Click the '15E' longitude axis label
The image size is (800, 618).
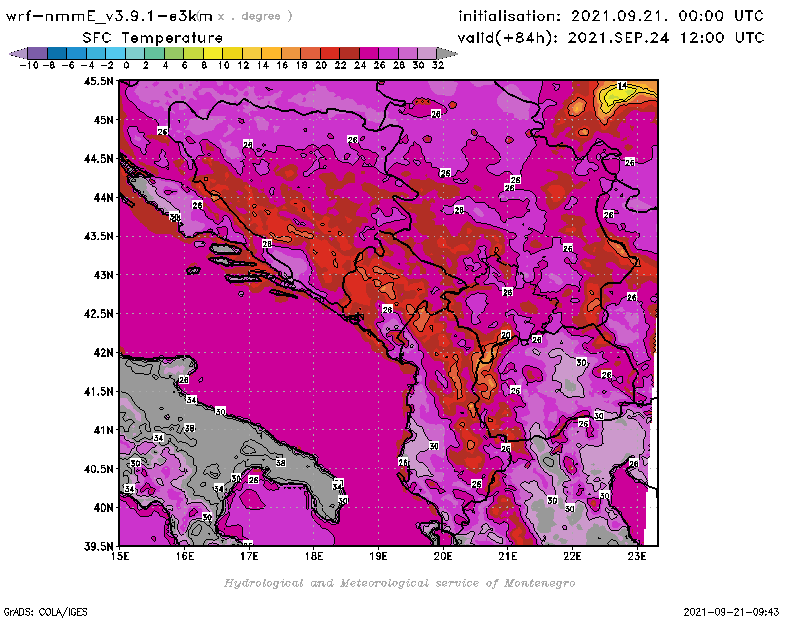[x=120, y=556]
